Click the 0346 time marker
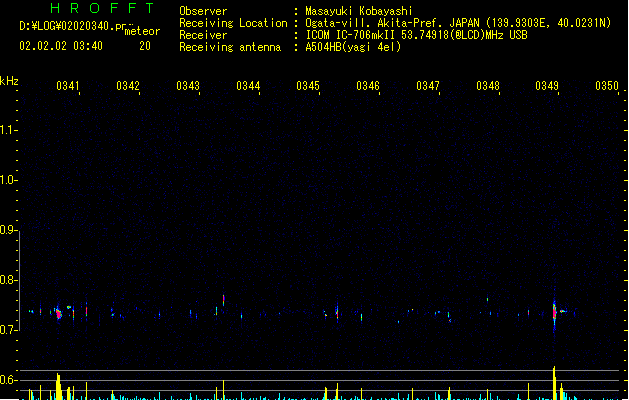This screenshot has width=629, height=400. [x=368, y=86]
